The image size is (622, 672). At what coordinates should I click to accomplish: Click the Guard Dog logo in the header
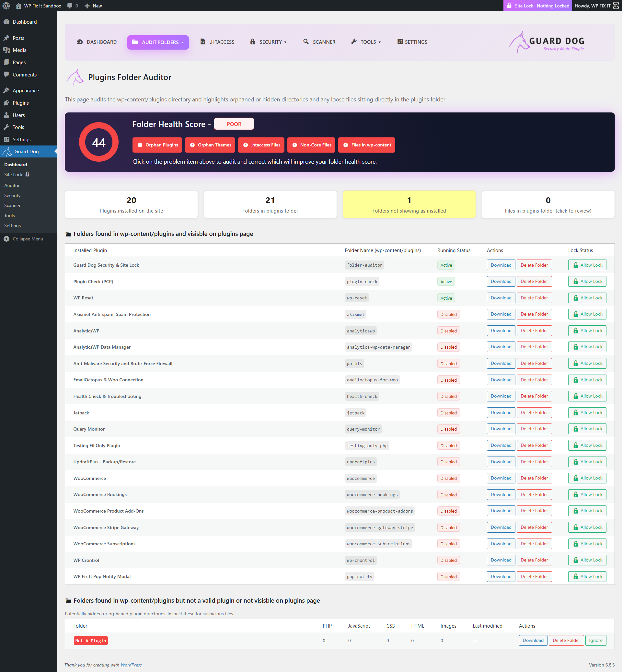[546, 42]
